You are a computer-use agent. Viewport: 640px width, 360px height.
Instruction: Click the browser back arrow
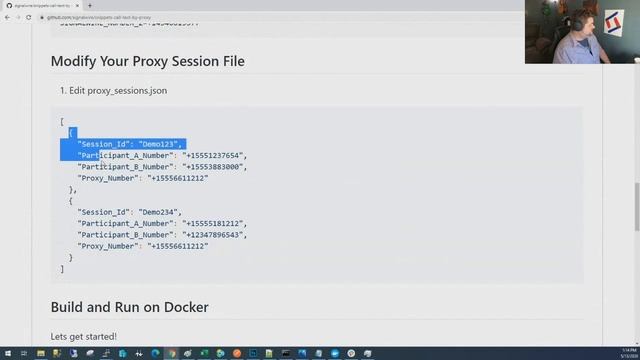click(7, 18)
